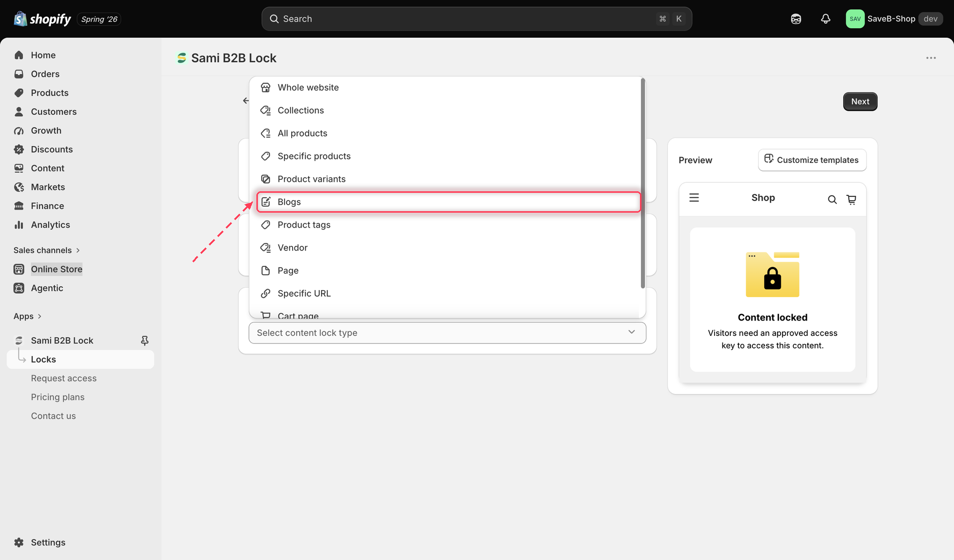Click the Orders inbox icon
Image resolution: width=954 pixels, height=560 pixels.
19,74
